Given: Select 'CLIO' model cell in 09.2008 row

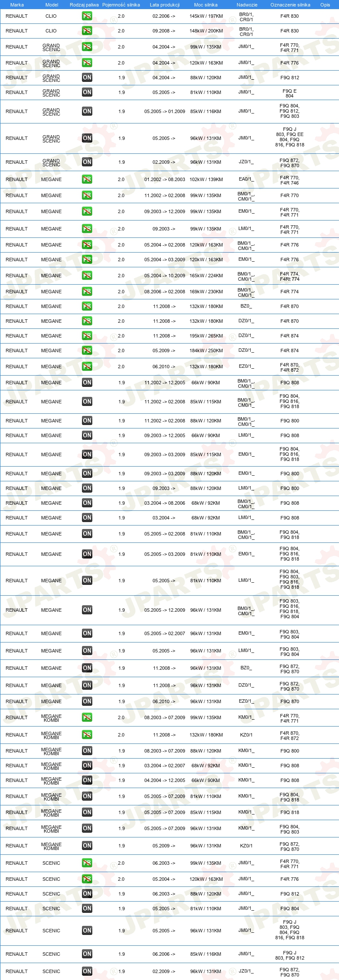Looking at the screenshot, I should [51, 31].
